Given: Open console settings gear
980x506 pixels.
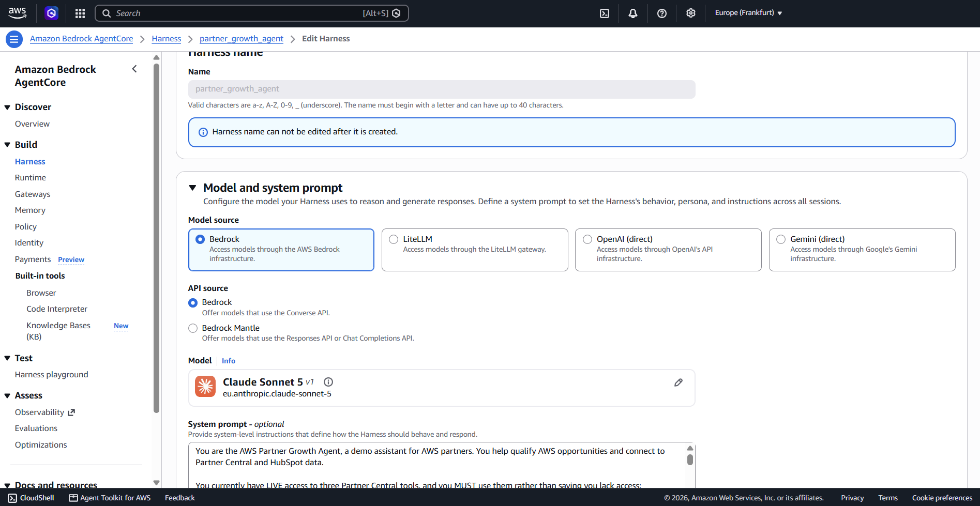Looking at the screenshot, I should [691, 13].
